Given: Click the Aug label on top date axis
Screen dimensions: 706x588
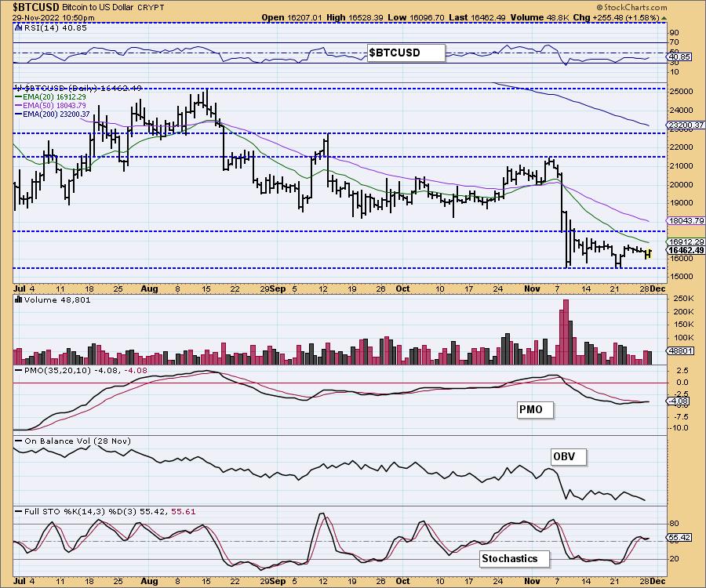Looking at the screenshot, I should tap(149, 289).
